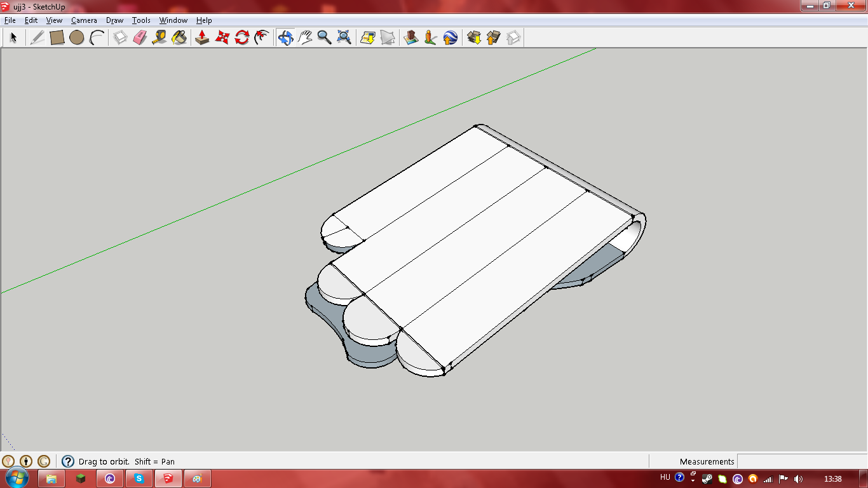Select the Arc tool
Viewport: 868px width, 488px height.
[97, 37]
